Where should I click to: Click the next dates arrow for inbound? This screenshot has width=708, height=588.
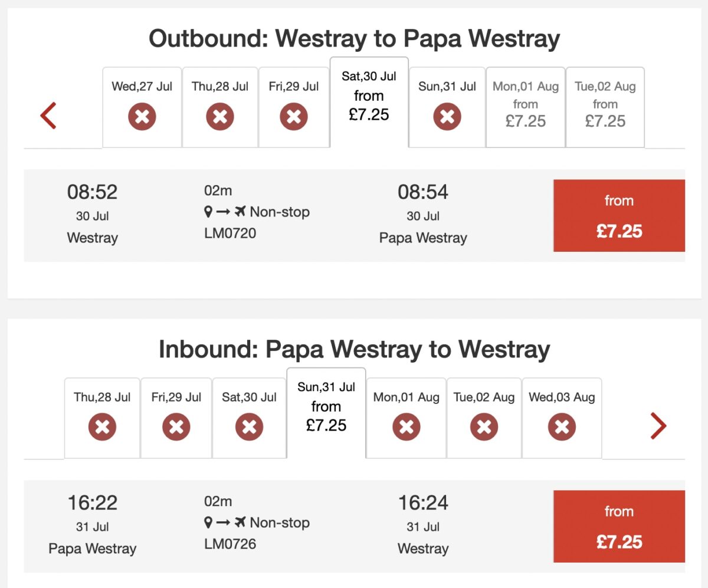658,426
